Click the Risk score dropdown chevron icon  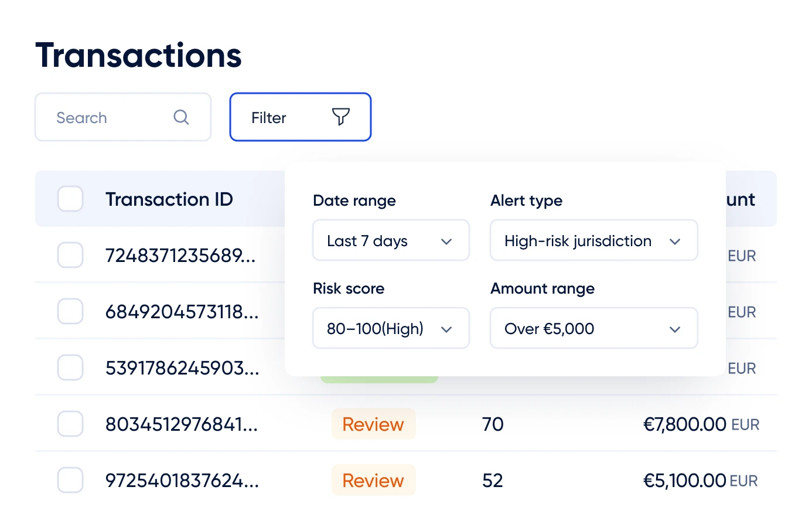coord(446,328)
